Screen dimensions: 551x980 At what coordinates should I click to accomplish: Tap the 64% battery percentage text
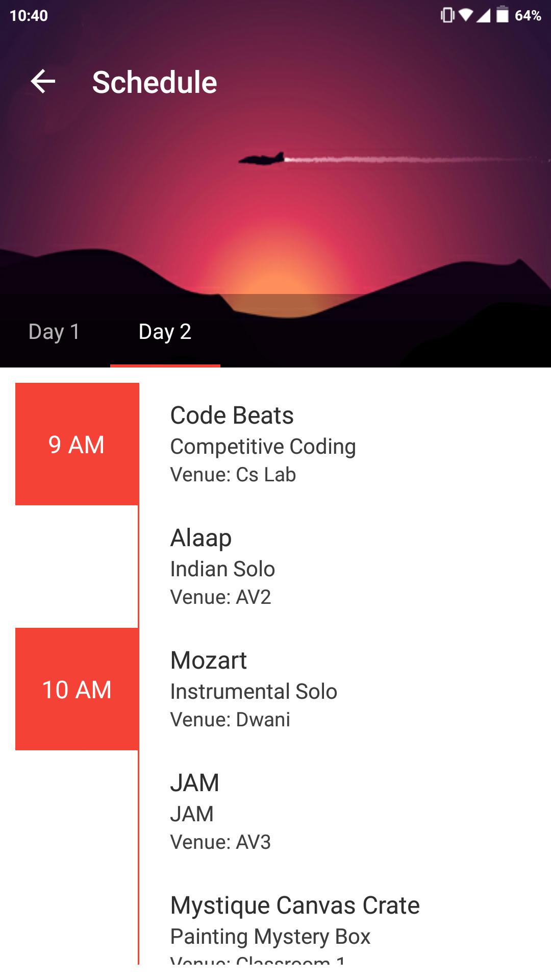coord(528,16)
